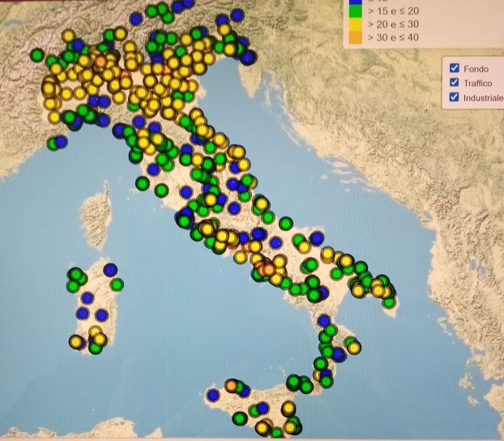504x441 pixels.
Task: Click the orange legend color swatch
Action: 353,36
